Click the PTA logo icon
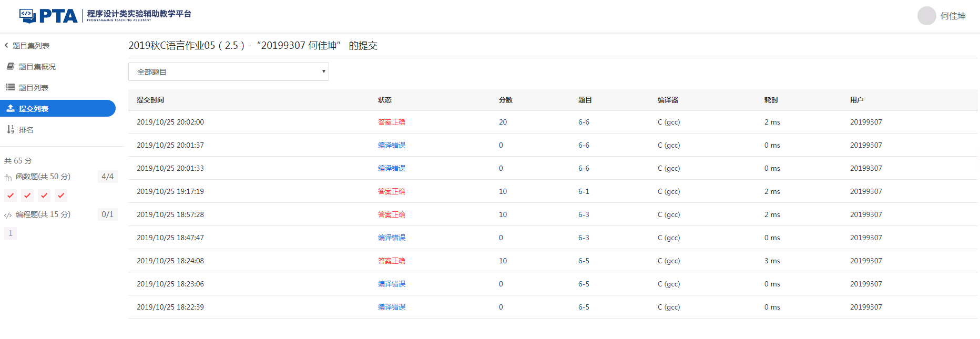The width and height of the screenshot is (980, 339). pos(27,16)
